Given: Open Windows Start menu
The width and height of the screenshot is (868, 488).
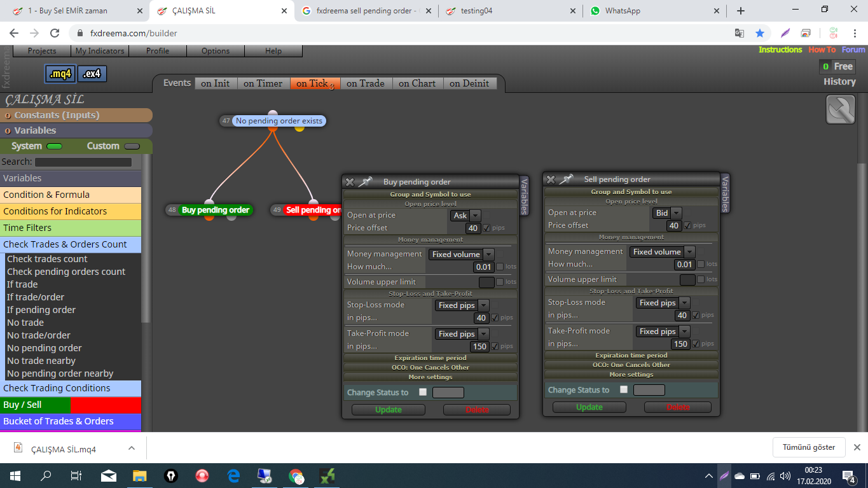Looking at the screenshot, I should [x=15, y=475].
